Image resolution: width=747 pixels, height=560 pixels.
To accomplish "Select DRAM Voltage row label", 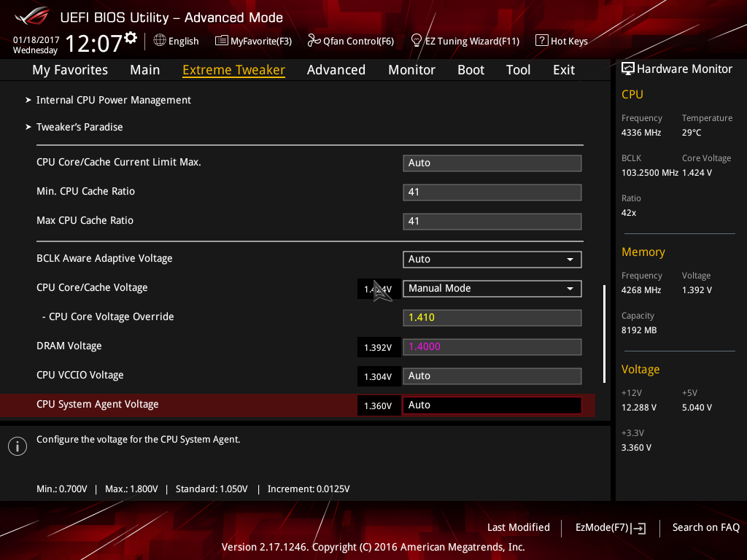I will pyautogui.click(x=69, y=346).
